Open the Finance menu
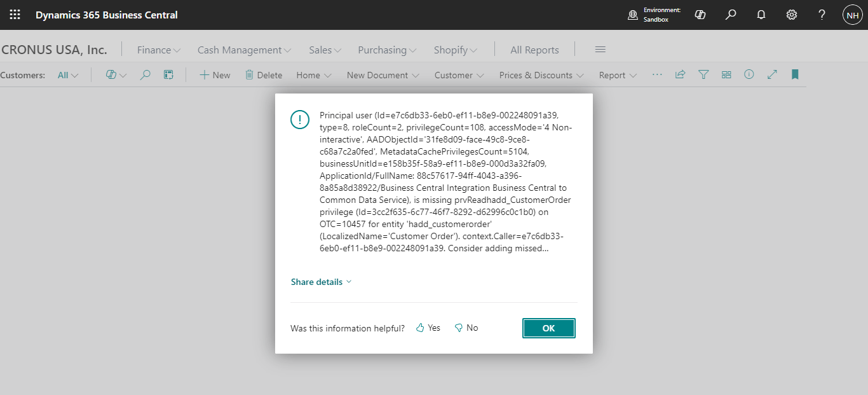This screenshot has width=868, height=395. [x=159, y=50]
